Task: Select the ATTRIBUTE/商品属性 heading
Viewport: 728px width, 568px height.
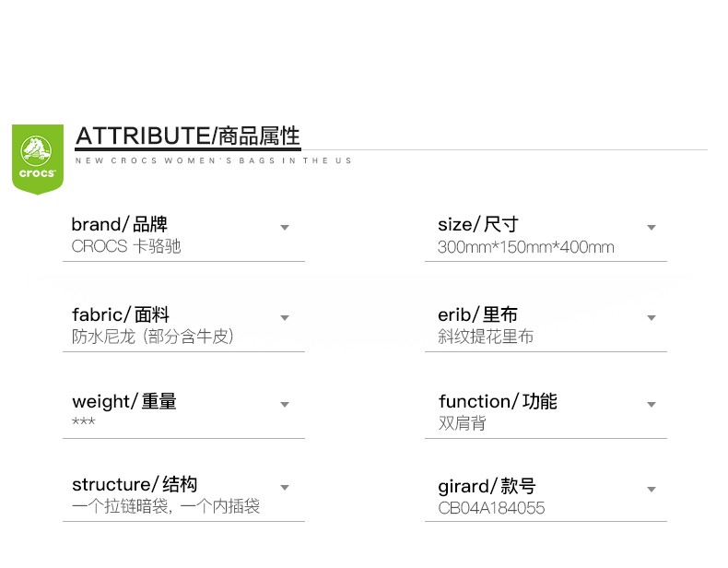Action: click(188, 136)
